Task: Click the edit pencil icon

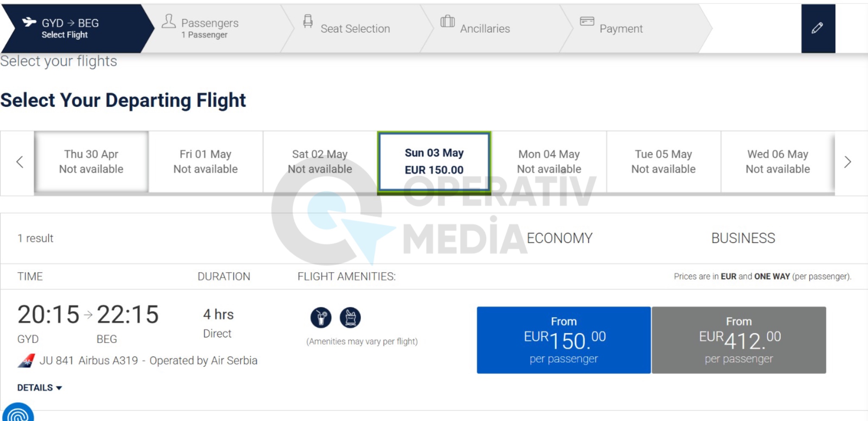Action: pos(818,28)
